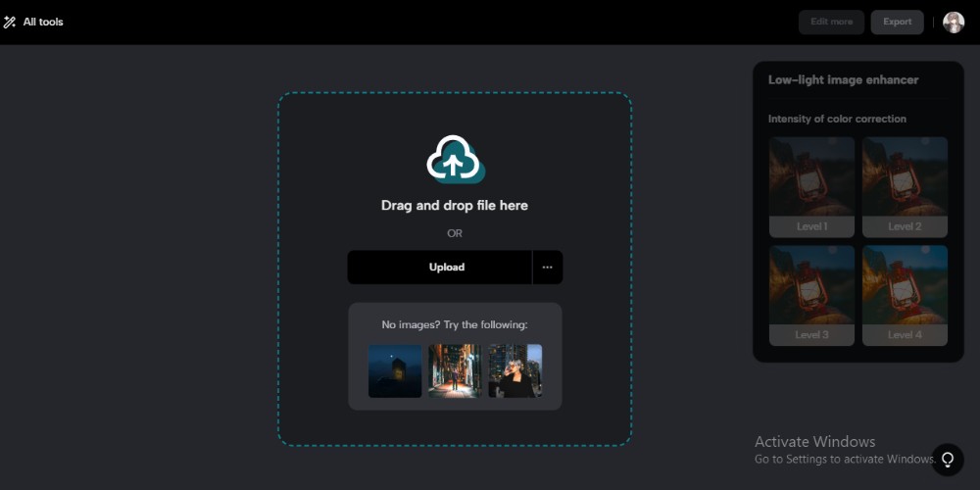Click the No images? Try the following text
Screen dimensions: 980x490
click(455, 325)
